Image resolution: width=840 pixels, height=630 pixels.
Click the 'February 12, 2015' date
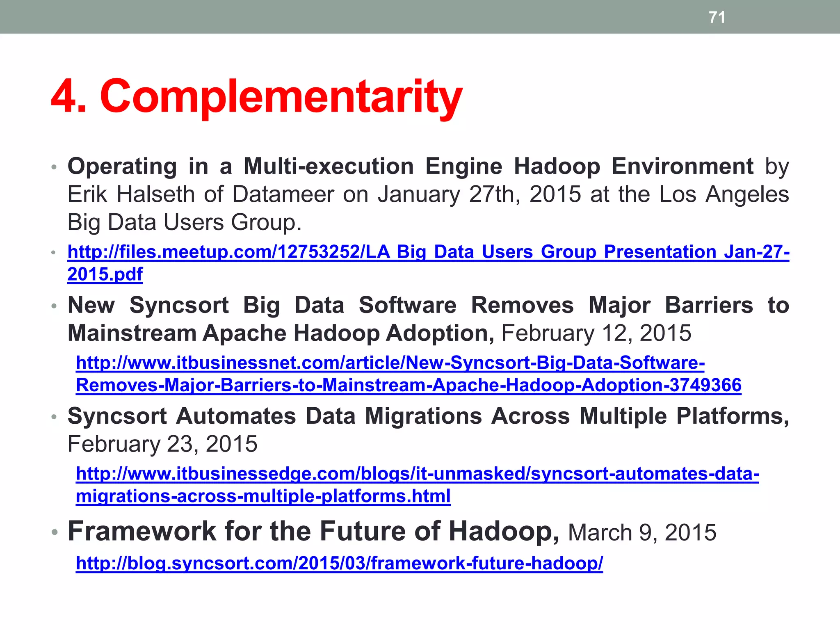click(x=596, y=333)
